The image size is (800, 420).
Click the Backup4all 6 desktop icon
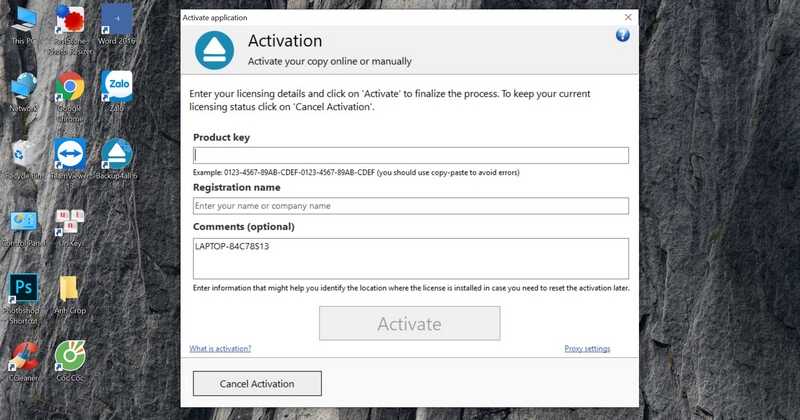(117, 154)
